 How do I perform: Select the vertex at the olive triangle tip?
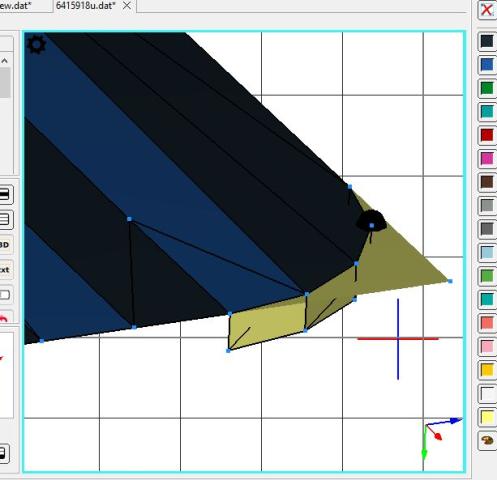coord(450,281)
